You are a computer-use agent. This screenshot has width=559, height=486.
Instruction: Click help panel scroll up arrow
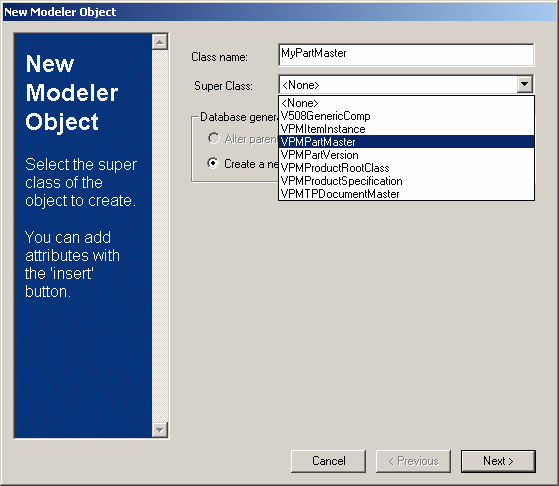click(x=160, y=42)
